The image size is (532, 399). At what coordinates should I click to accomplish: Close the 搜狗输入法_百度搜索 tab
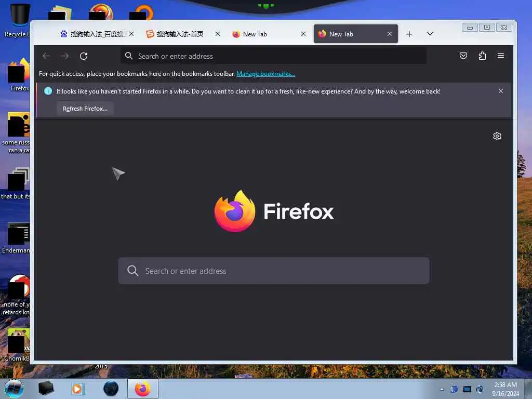pyautogui.click(x=131, y=34)
